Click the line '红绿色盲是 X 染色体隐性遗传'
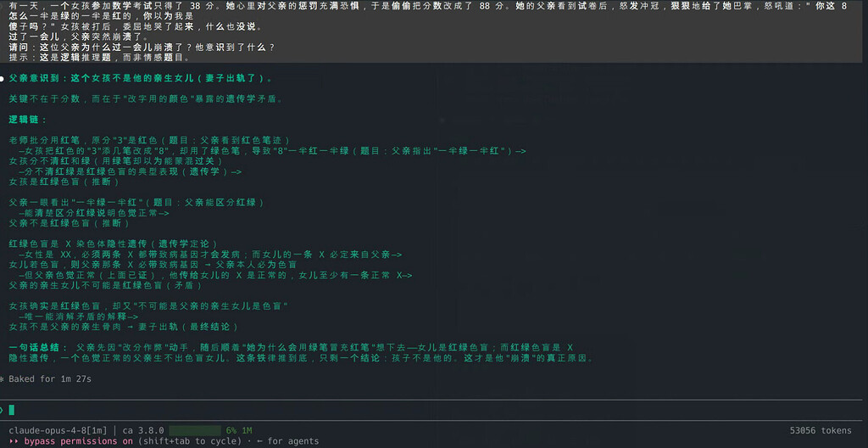Screen dimensions: 868x448 [113, 244]
